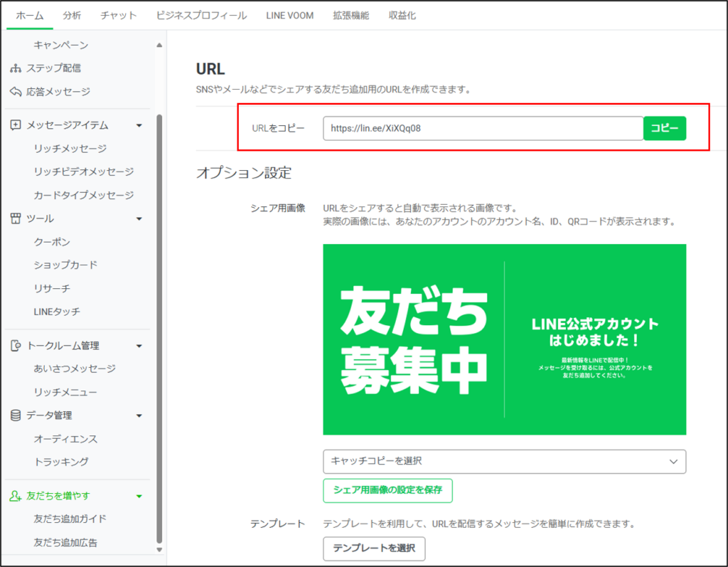Open the 分析 tab

(x=72, y=16)
